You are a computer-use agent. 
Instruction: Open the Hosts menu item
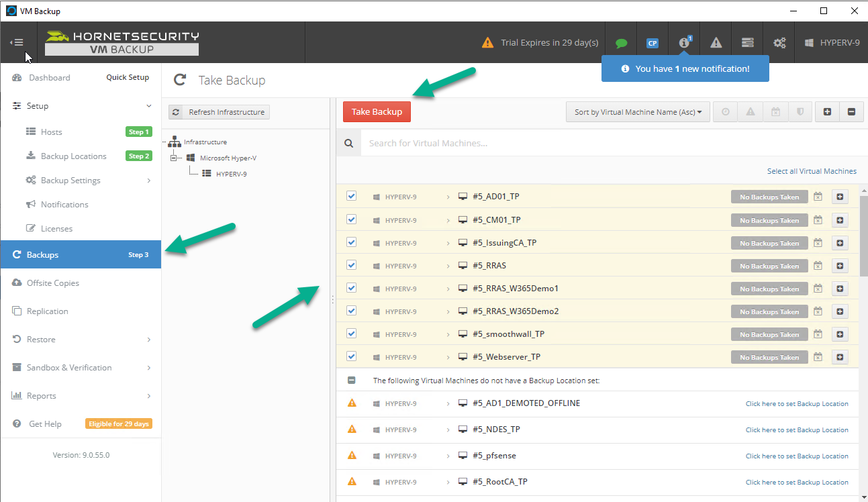tap(51, 132)
